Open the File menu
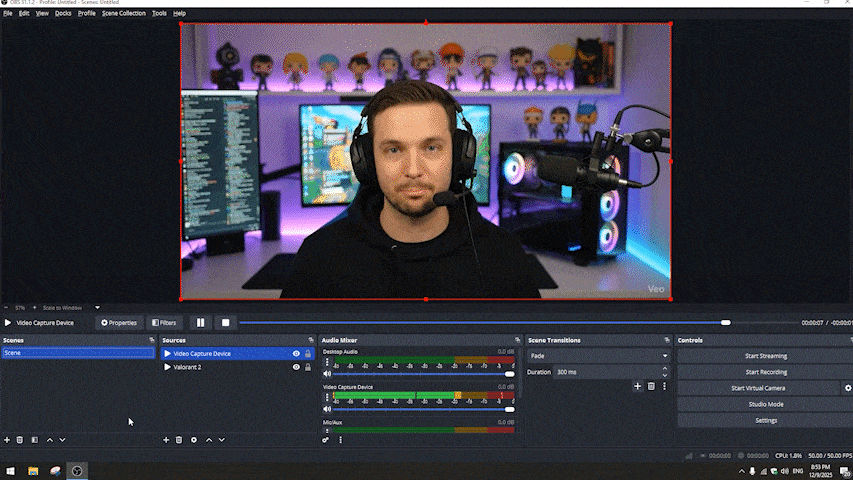Viewport: 853px width, 480px height. (8, 13)
